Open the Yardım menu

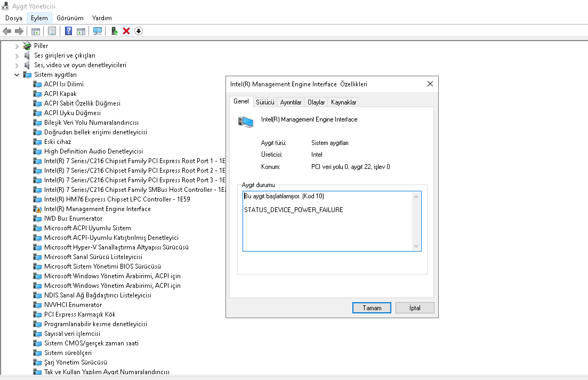pyautogui.click(x=102, y=18)
